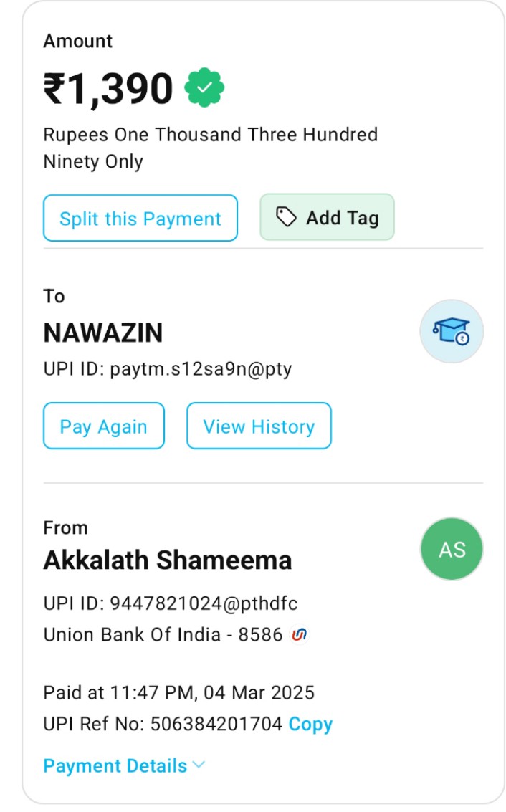Click the Paid at 11:47 PM timestamp
Screen dimensions: 506x812
178,692
